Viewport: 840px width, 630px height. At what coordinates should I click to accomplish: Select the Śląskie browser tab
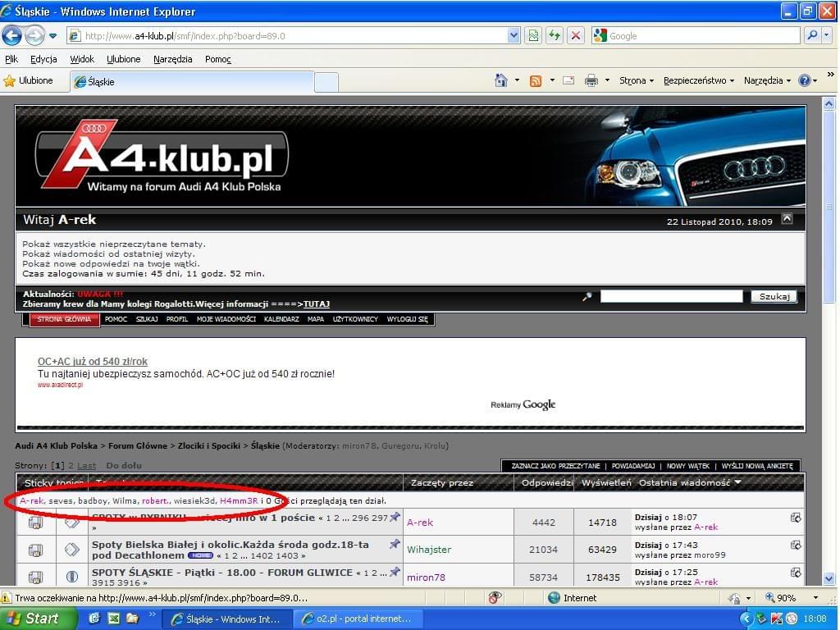click(192, 82)
